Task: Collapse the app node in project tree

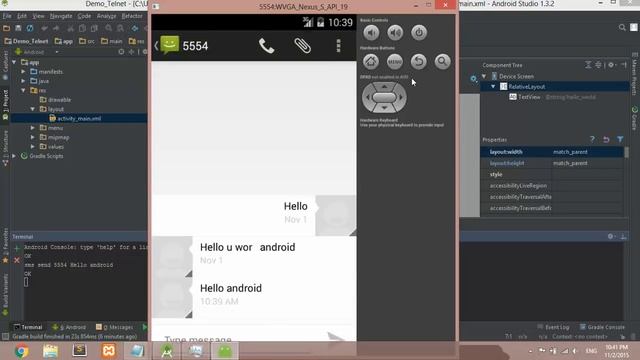Action: (x=14, y=62)
